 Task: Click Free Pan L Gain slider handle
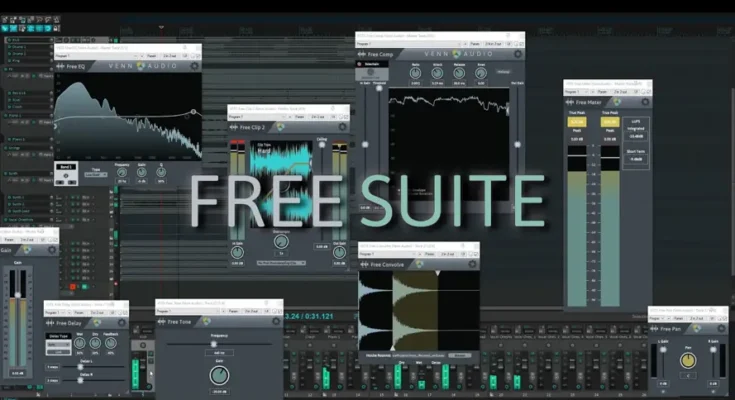(663, 349)
